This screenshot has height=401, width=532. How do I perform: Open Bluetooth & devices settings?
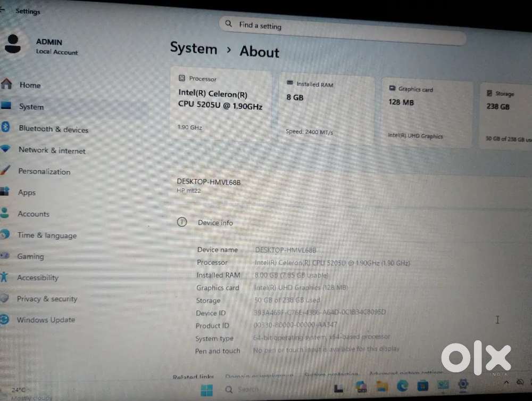coord(53,129)
